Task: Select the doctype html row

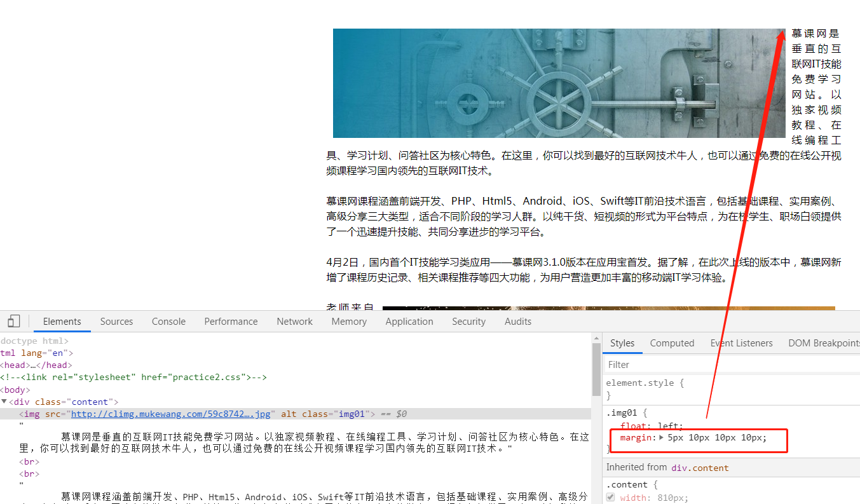Action: pyautogui.click(x=296, y=341)
